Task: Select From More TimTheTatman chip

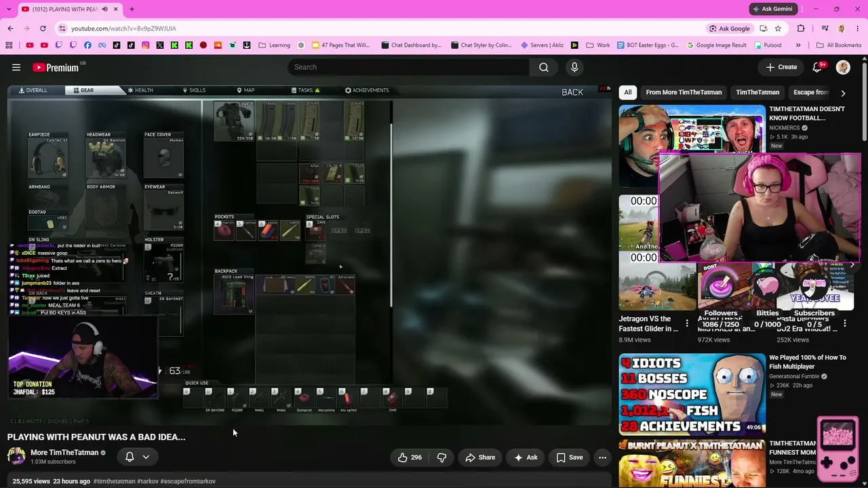Action: (684, 92)
